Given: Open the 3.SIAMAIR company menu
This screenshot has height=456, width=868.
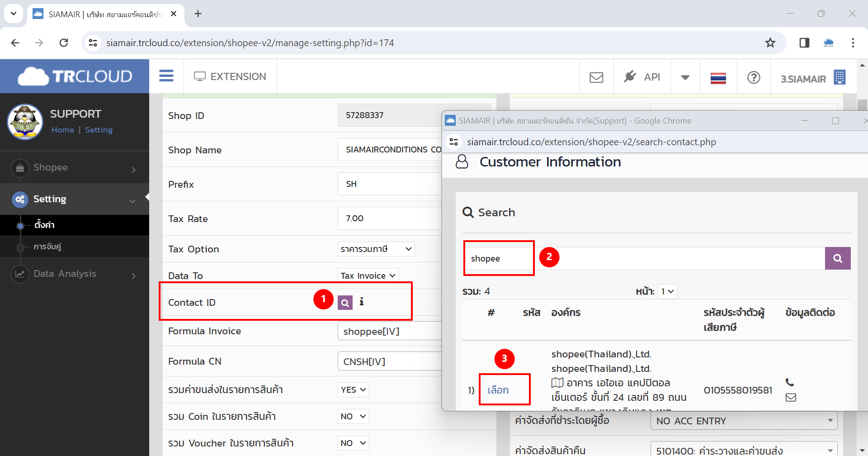Looking at the screenshot, I should tap(812, 78).
